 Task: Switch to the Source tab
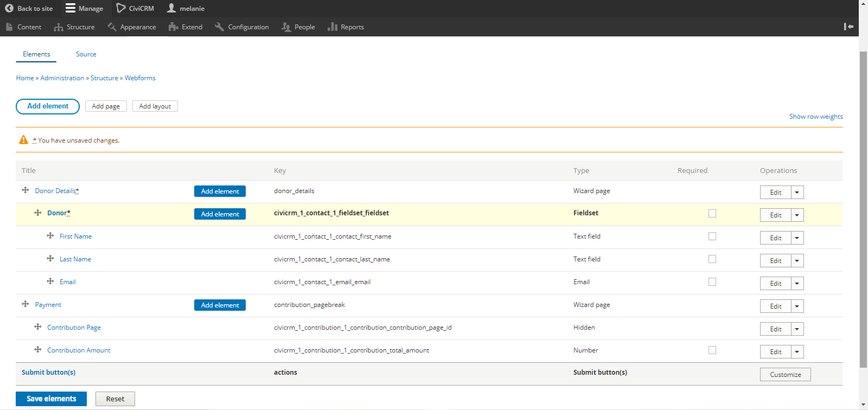86,54
